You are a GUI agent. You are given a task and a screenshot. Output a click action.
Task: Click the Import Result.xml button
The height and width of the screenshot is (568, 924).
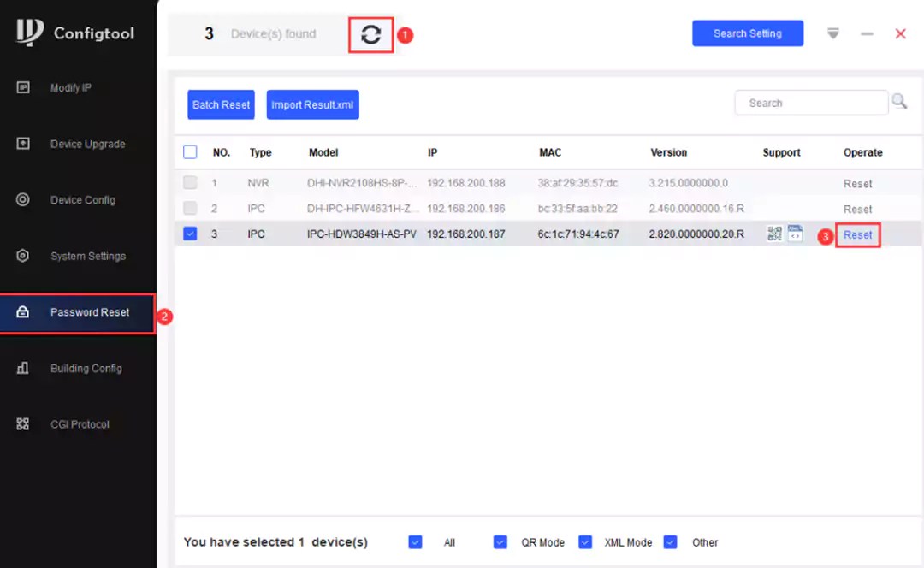tap(312, 105)
